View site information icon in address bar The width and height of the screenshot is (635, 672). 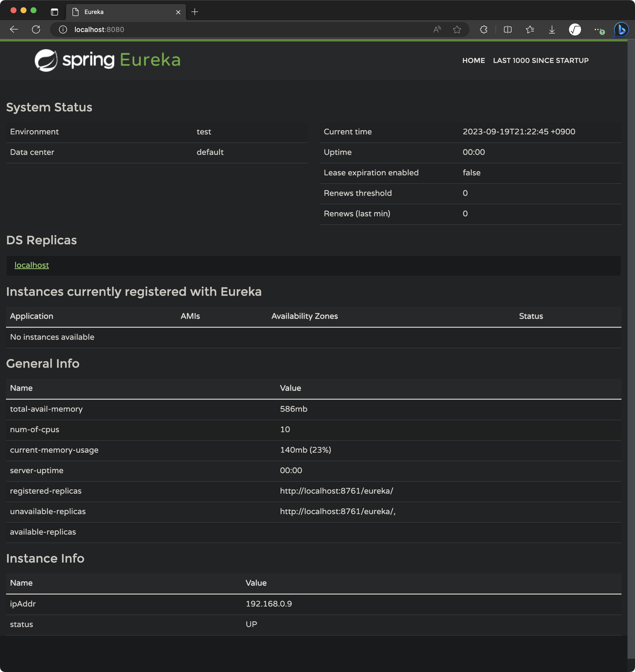pyautogui.click(x=63, y=30)
